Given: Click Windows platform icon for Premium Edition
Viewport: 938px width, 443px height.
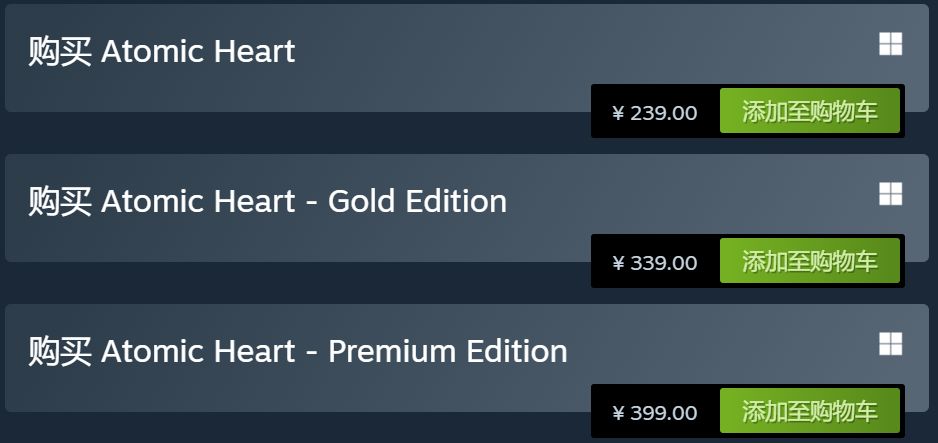Looking at the screenshot, I should (x=890, y=344).
